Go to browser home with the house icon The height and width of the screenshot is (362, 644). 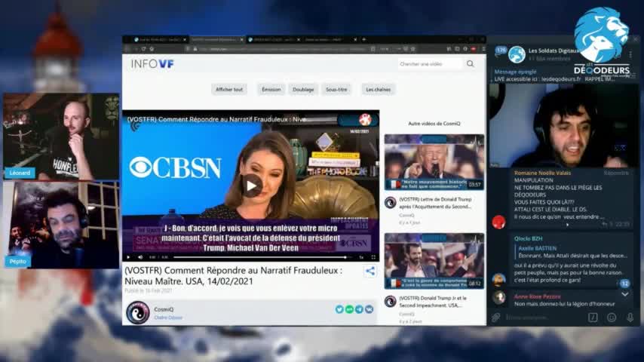[x=152, y=49]
